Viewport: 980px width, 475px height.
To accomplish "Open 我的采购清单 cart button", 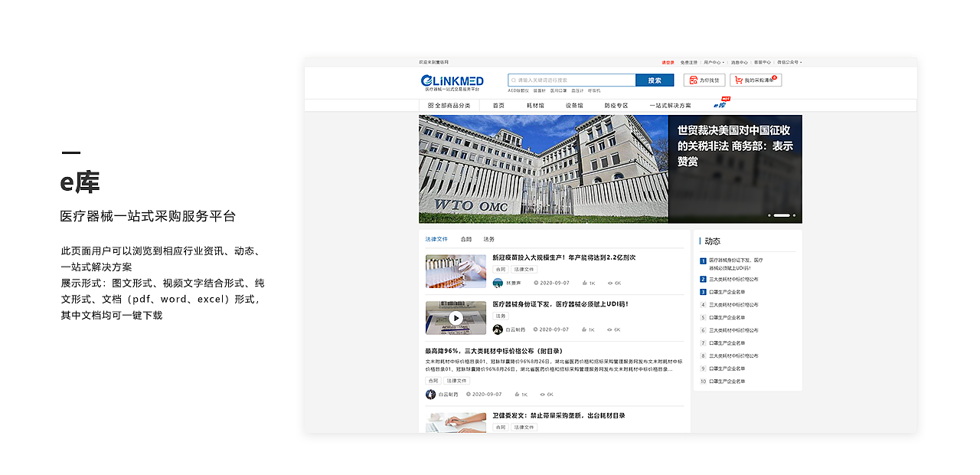I will [756, 80].
